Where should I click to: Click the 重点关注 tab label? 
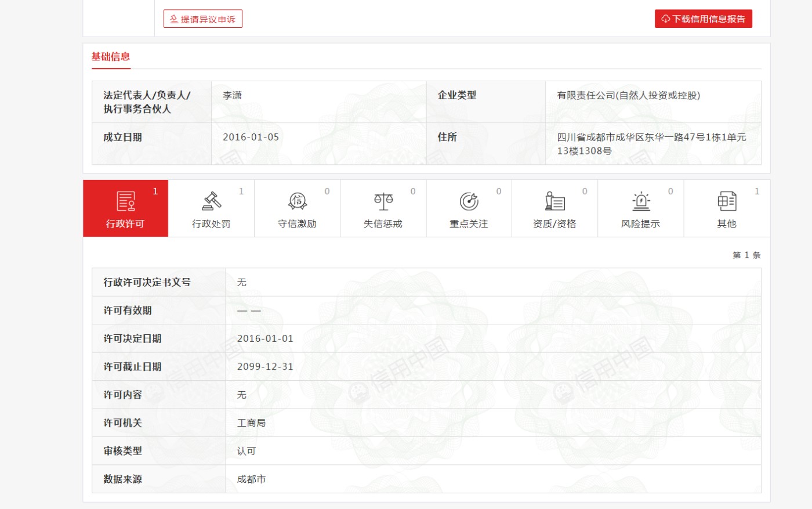469,224
